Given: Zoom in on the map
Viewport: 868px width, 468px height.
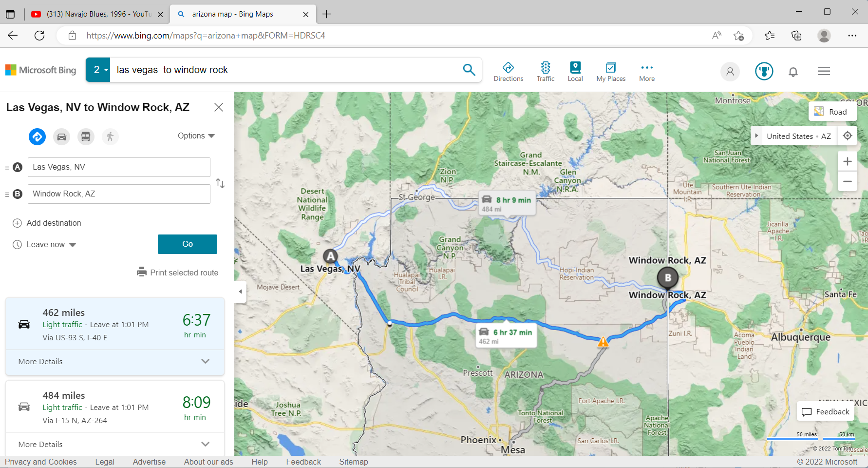Looking at the screenshot, I should [x=848, y=161].
